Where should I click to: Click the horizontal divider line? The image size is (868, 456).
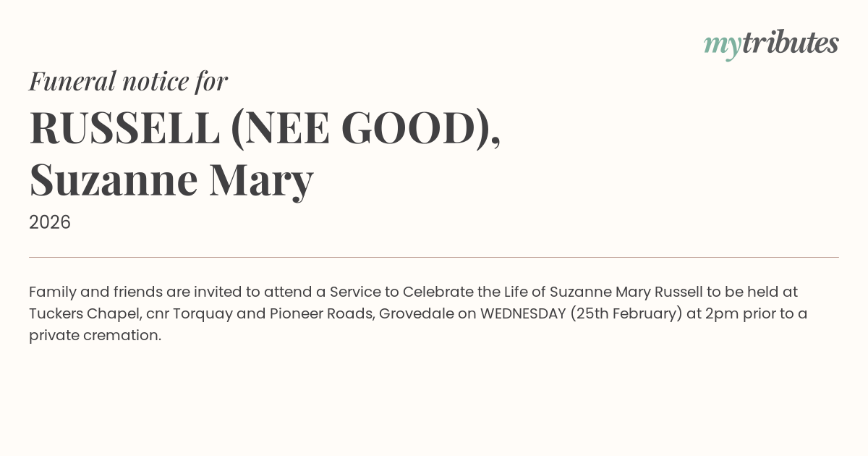(434, 257)
